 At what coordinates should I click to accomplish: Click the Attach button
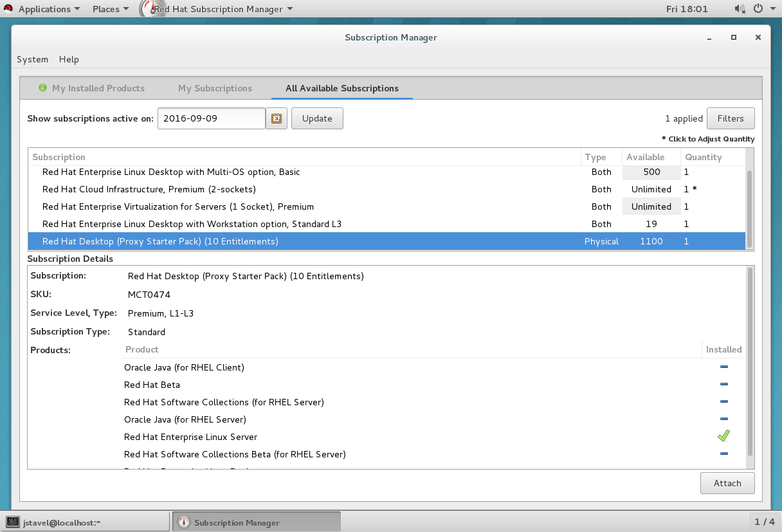727,483
